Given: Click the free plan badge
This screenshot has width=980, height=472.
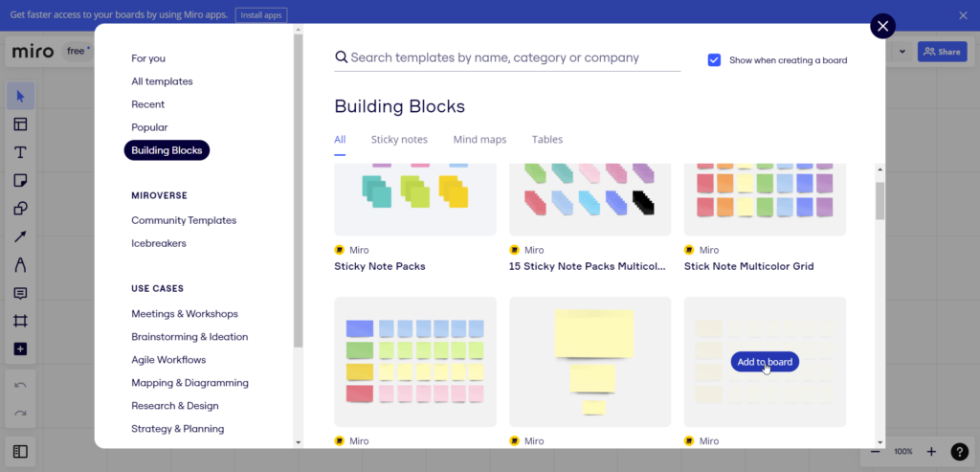Looking at the screenshot, I should coord(78,52).
